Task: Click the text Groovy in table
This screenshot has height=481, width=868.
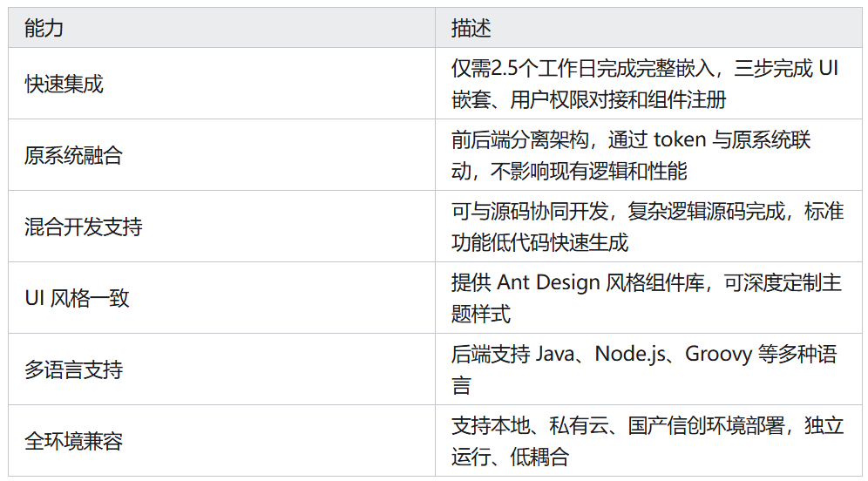Action: (x=718, y=355)
